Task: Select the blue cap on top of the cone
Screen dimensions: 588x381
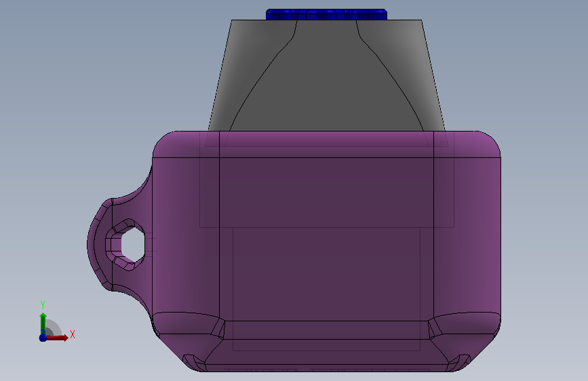Action: point(326,15)
